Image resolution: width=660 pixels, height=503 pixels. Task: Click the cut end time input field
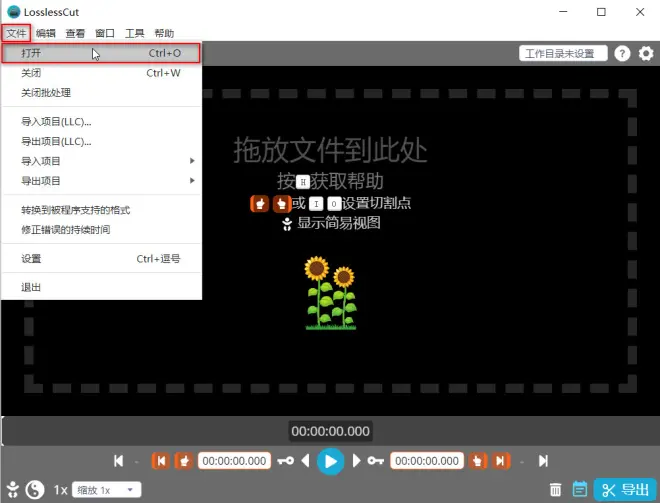coord(427,461)
